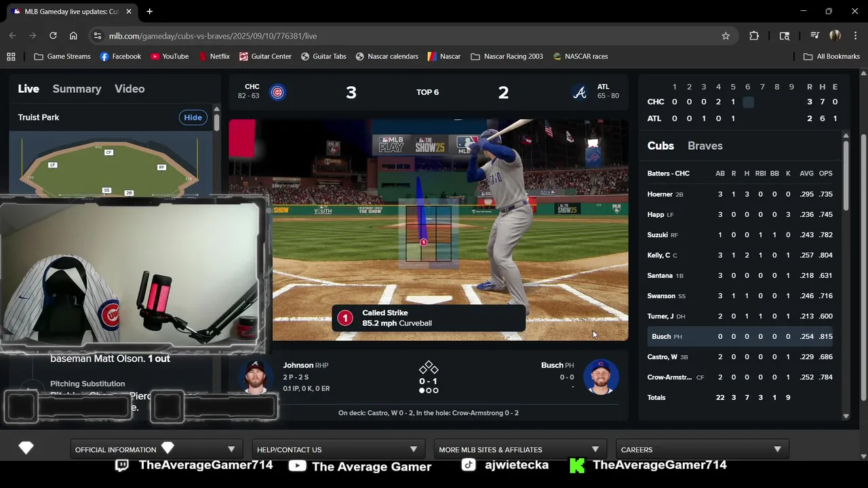Switch to the Video tab

130,89
